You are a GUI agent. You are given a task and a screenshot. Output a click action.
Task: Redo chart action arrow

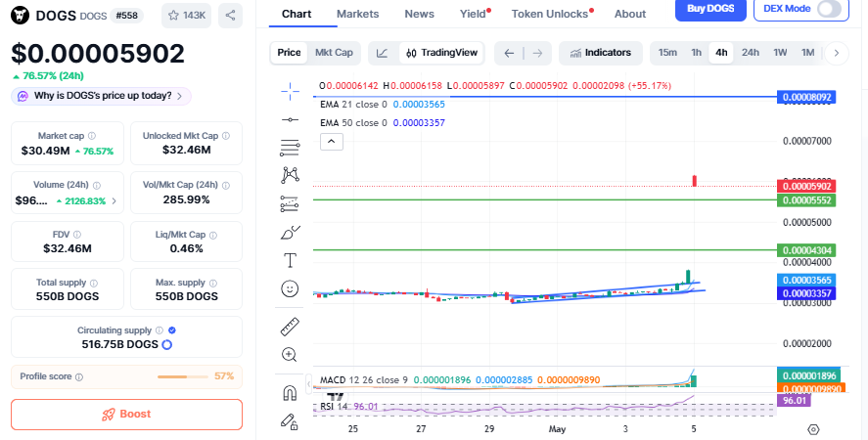pos(537,53)
